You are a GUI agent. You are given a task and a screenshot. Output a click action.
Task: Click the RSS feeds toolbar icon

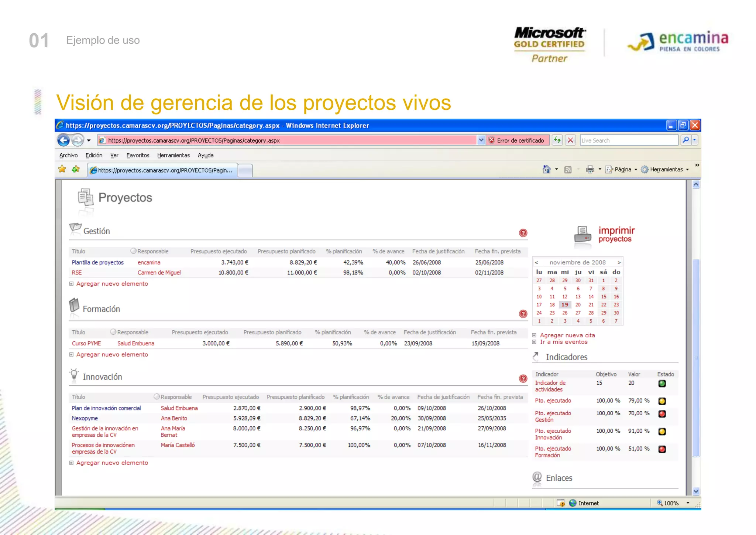tap(568, 170)
